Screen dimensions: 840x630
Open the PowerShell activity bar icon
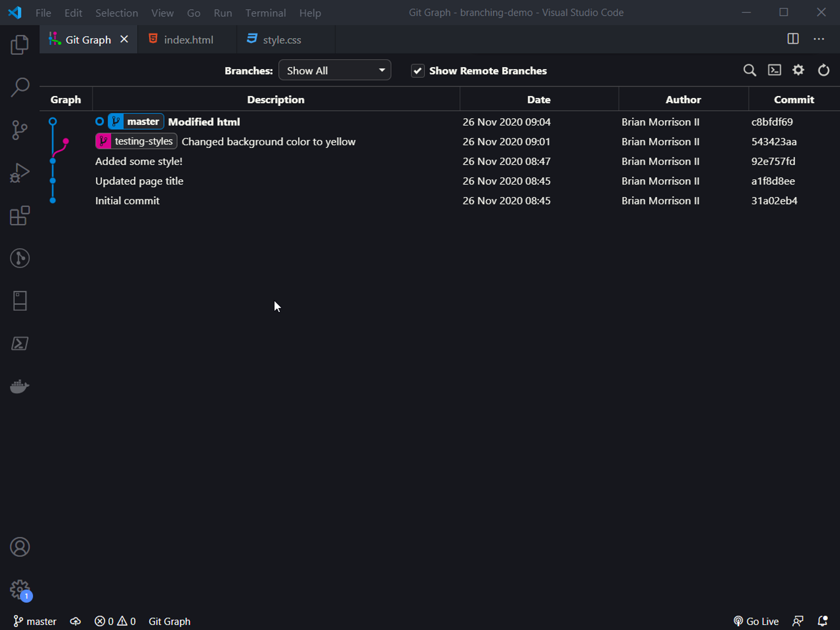20,344
